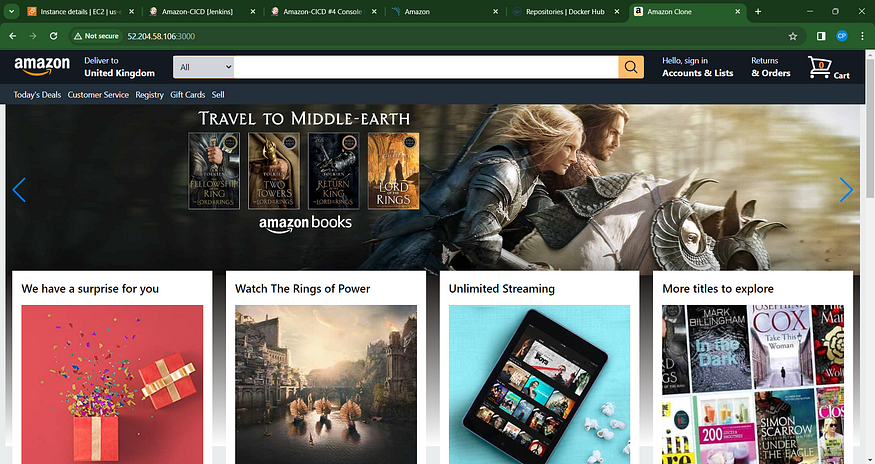The image size is (875, 464).
Task: Click 'More titles to explore' heading
Action: click(718, 289)
